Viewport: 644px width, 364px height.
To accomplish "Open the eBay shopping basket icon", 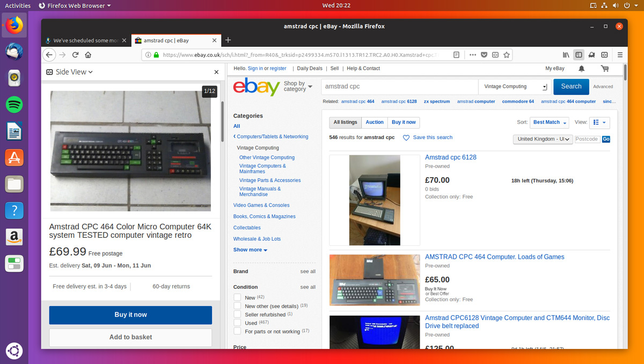I will coord(605,69).
